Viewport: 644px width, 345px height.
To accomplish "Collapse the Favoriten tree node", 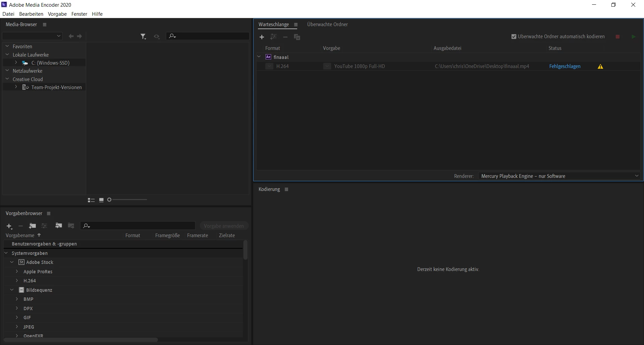I will pyautogui.click(x=7, y=46).
